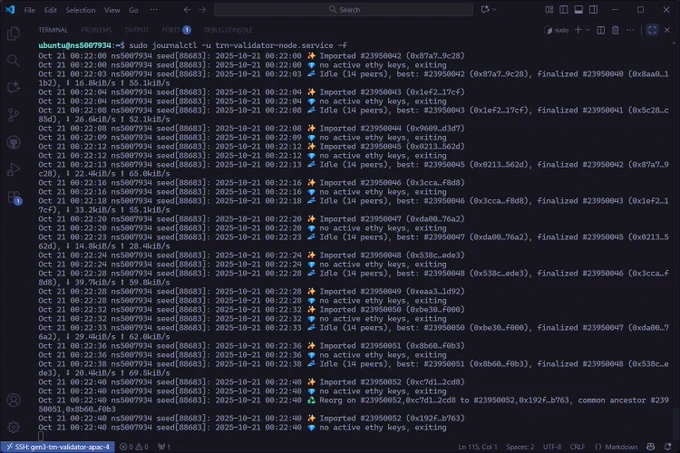Open terminal panel more actions menu

(630, 30)
